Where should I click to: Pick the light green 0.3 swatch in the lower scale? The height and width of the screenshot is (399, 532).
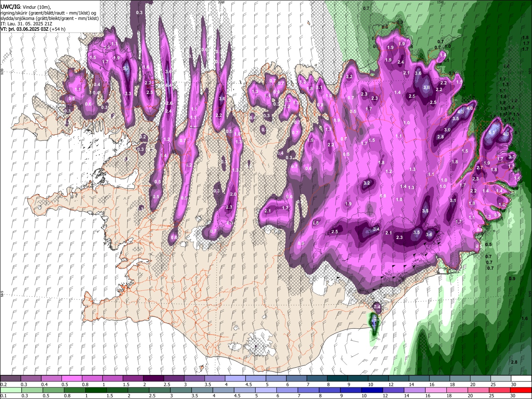32,390
